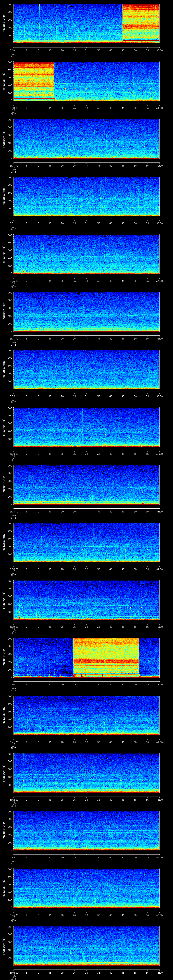Select the 5:34:00 start time label
173x980 pixels.
(14, 339)
